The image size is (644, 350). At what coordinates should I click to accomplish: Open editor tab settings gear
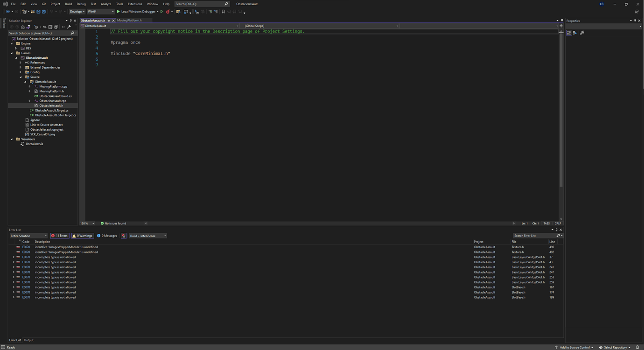(562, 21)
